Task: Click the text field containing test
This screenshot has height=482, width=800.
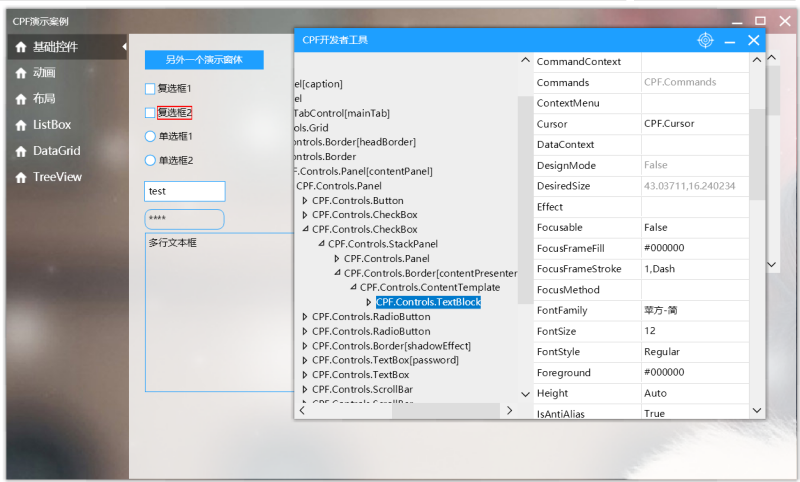Action: (x=185, y=191)
